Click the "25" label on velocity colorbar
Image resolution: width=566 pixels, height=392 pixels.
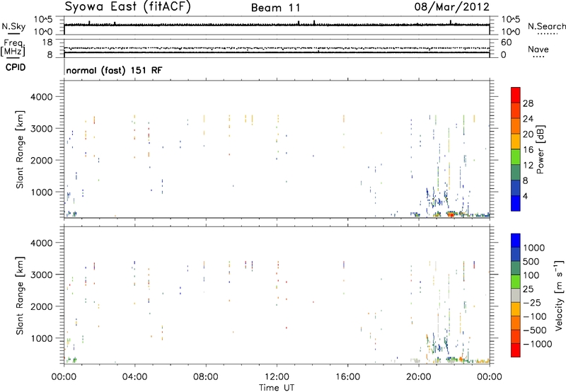tap(528, 289)
